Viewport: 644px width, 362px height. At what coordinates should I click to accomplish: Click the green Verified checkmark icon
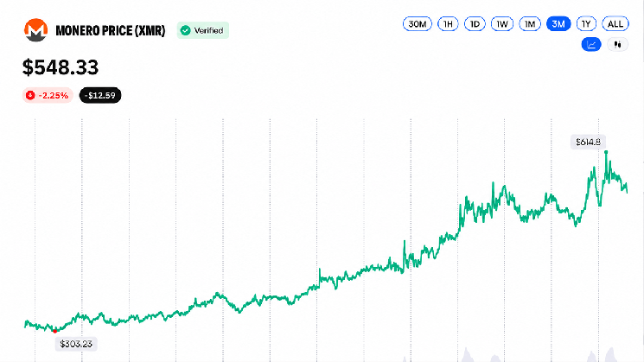coord(186,30)
